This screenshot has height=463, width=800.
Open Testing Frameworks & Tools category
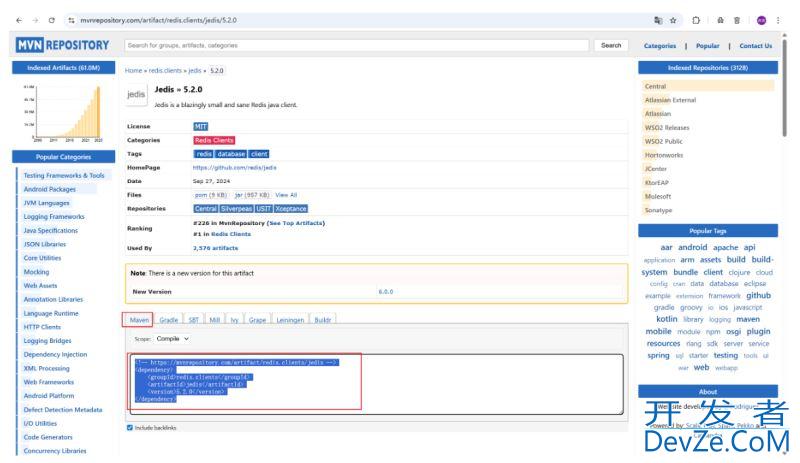tap(64, 176)
